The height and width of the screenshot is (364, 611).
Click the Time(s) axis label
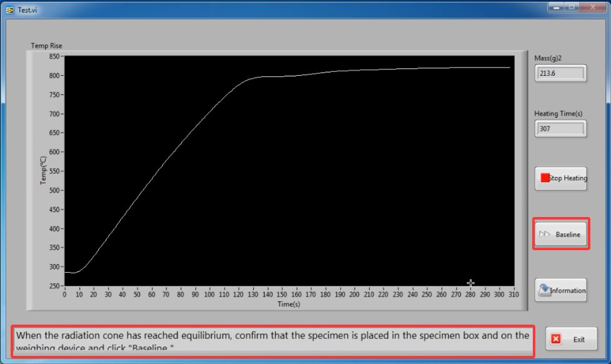(289, 304)
